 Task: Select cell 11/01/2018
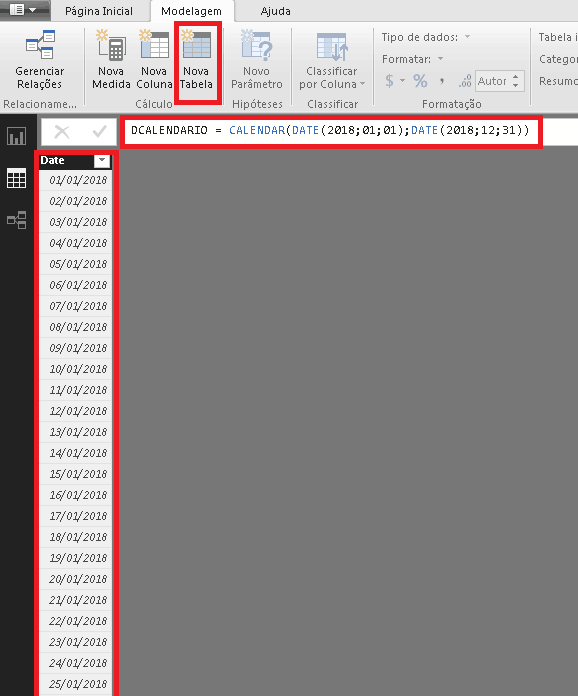[x=75, y=390]
